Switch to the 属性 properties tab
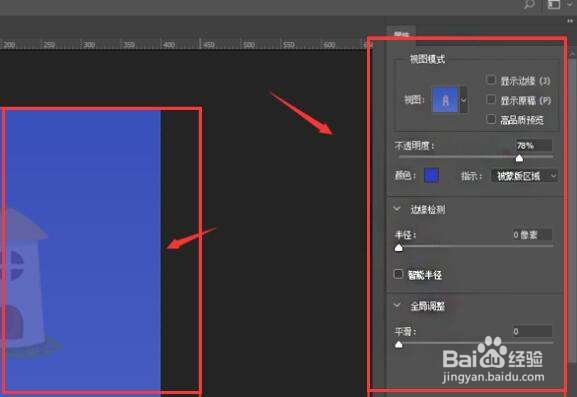Image resolution: width=577 pixels, height=397 pixels. [x=401, y=35]
